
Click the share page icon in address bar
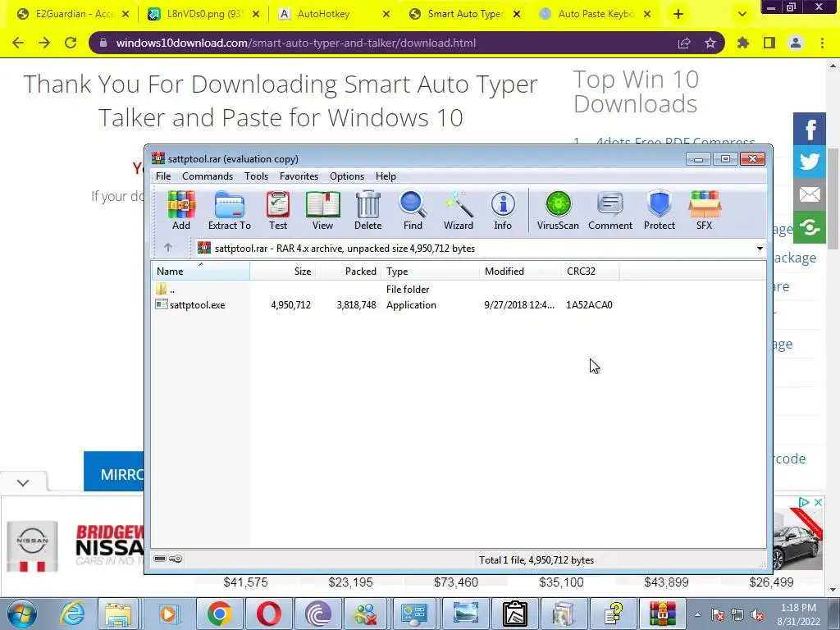click(x=684, y=43)
